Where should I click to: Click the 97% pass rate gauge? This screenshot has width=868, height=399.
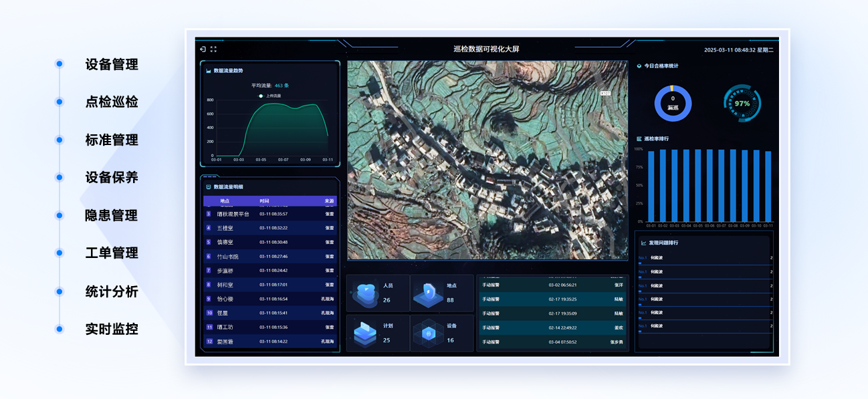742,104
